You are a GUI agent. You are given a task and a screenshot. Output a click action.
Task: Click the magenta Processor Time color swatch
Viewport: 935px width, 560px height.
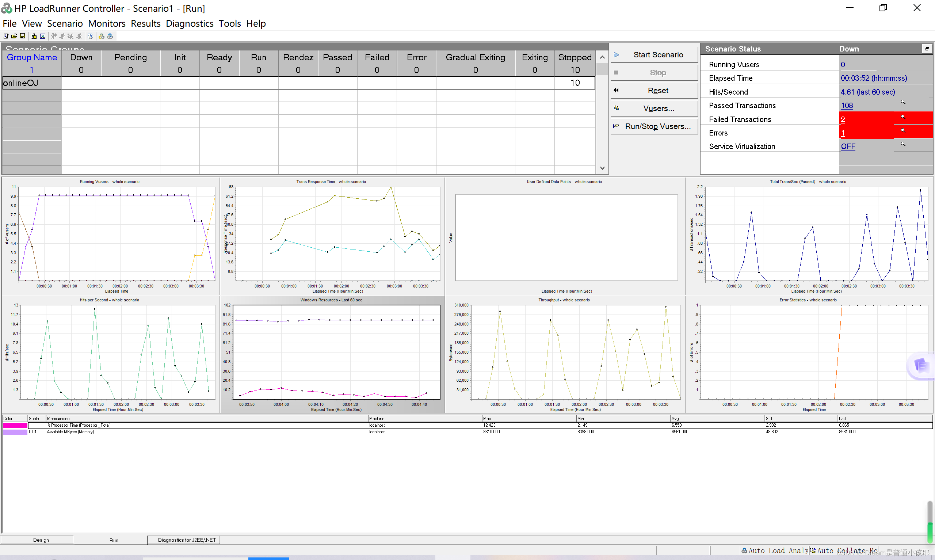point(15,425)
